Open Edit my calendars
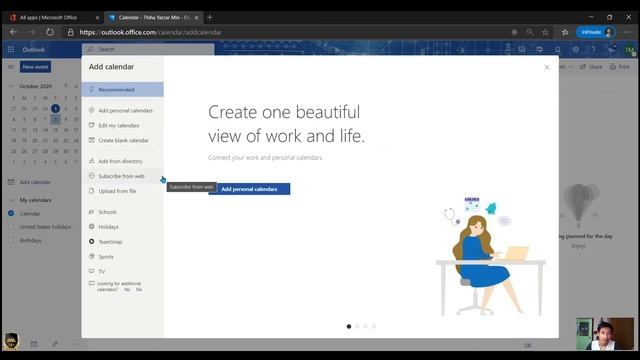 click(122, 125)
